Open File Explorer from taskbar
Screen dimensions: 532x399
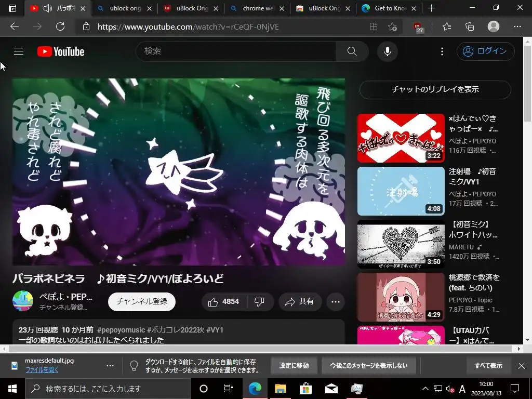click(280, 389)
